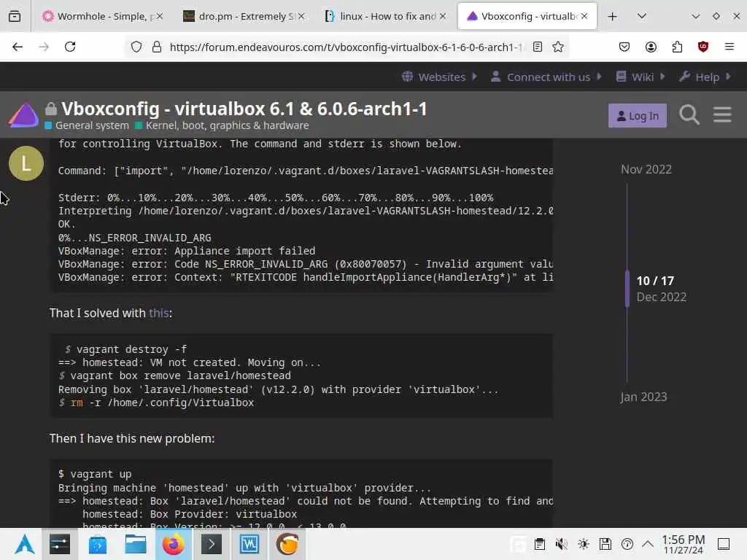747x560 pixels.
Task: Open clock and calendar at 1:56 PM
Action: click(x=683, y=544)
